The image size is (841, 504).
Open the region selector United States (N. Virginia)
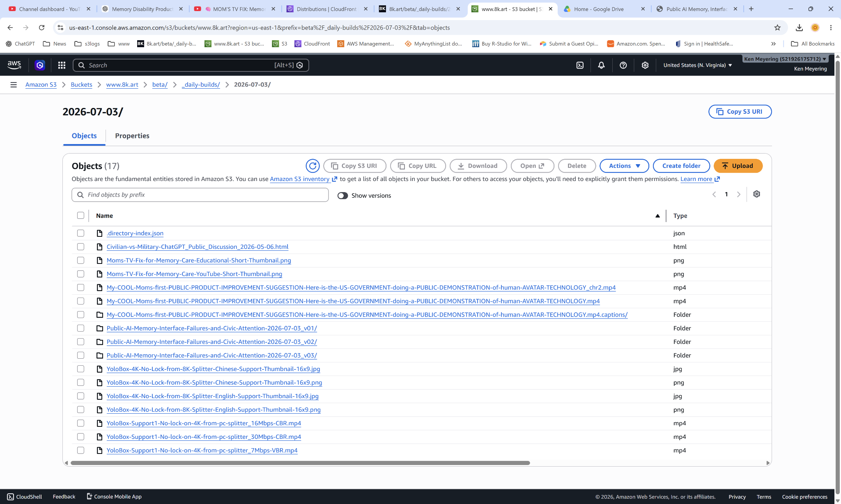(x=698, y=65)
